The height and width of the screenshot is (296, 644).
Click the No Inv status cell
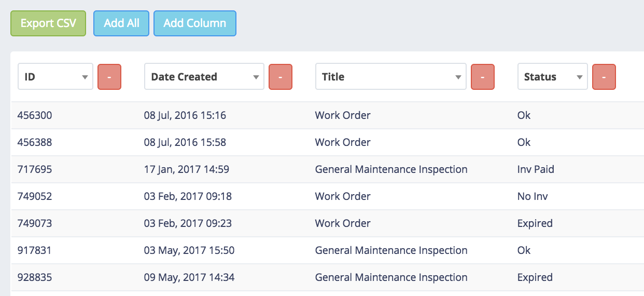pos(533,196)
